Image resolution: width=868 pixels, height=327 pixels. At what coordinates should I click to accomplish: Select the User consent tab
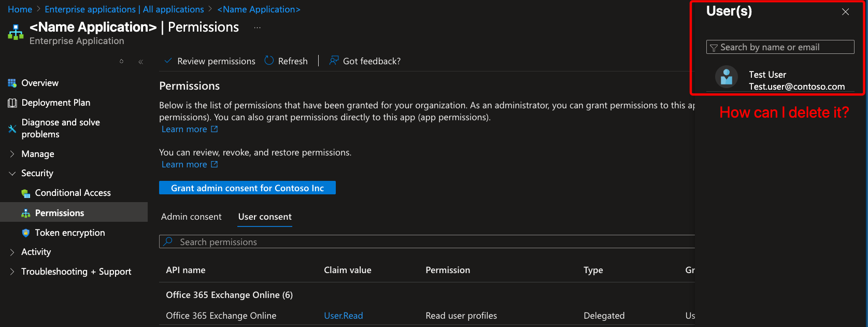click(265, 217)
